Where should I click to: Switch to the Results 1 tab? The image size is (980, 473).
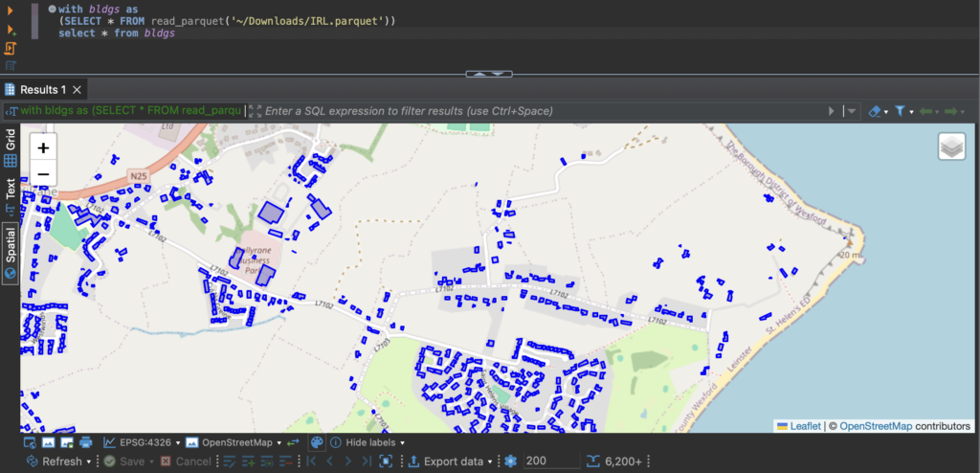[43, 90]
